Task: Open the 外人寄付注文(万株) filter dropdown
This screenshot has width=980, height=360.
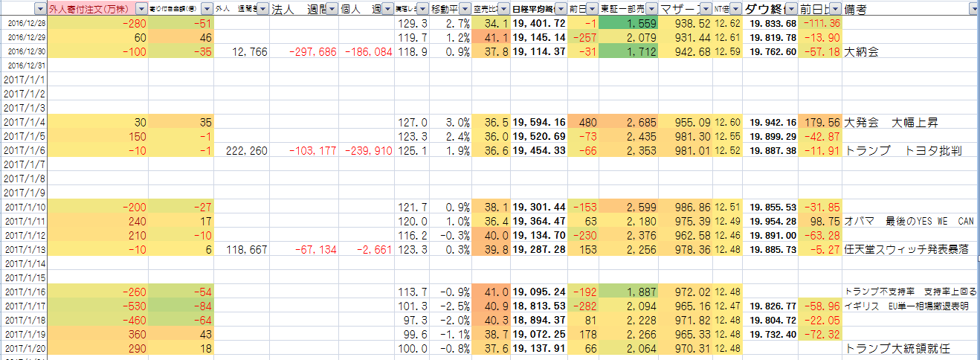Action: click(x=140, y=9)
